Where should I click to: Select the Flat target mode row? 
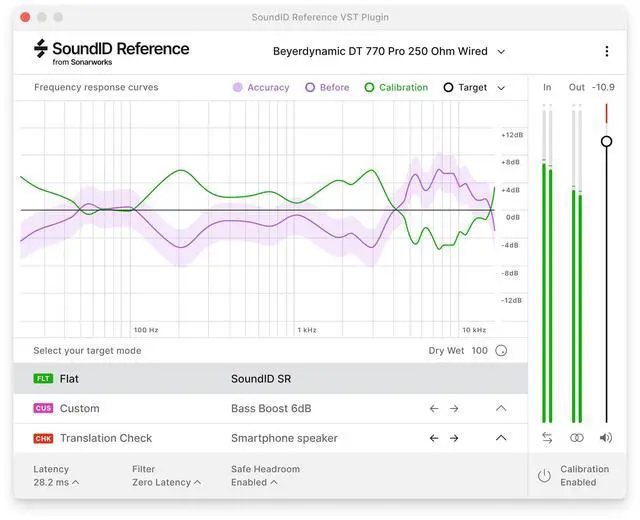pos(270,379)
